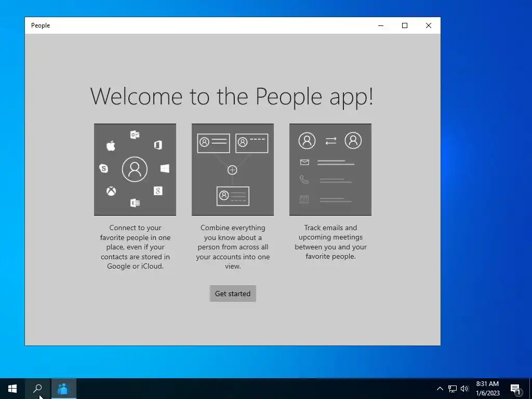
Task: Click the Apple logo in first illustration
Action: [111, 146]
